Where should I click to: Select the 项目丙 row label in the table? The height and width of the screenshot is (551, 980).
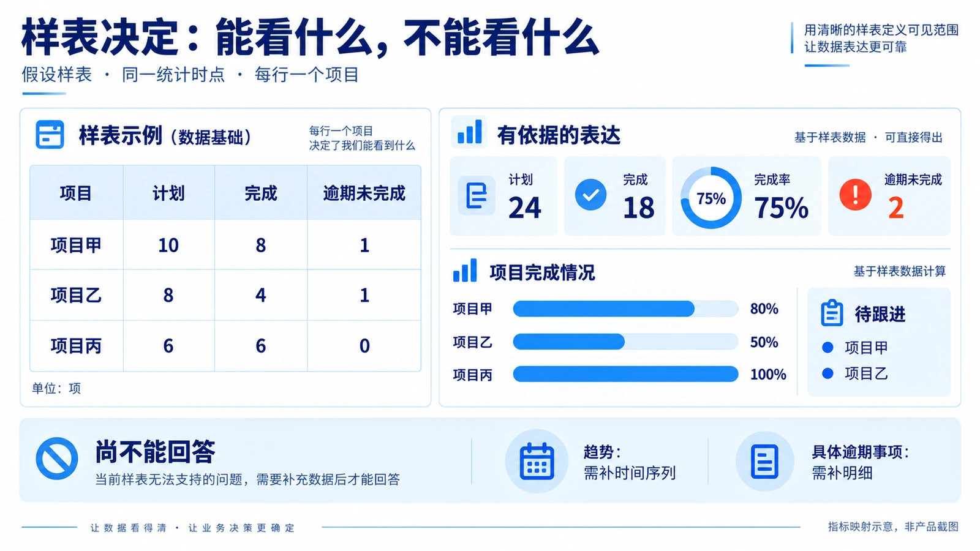[76, 346]
